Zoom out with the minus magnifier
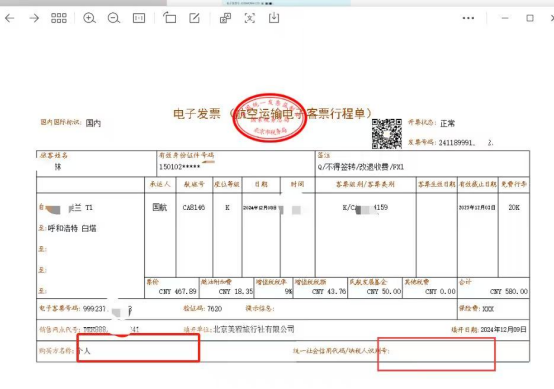 [x=114, y=18]
